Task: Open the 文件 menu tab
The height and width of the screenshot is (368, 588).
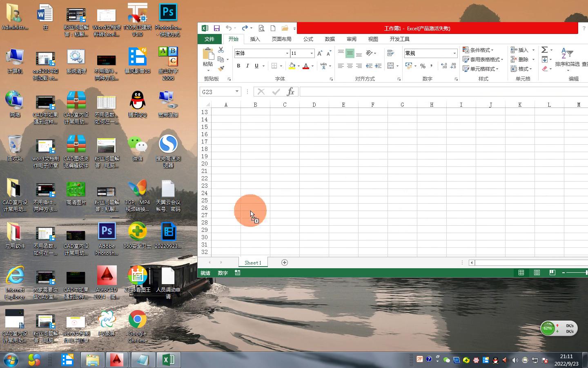Action: [x=209, y=39]
